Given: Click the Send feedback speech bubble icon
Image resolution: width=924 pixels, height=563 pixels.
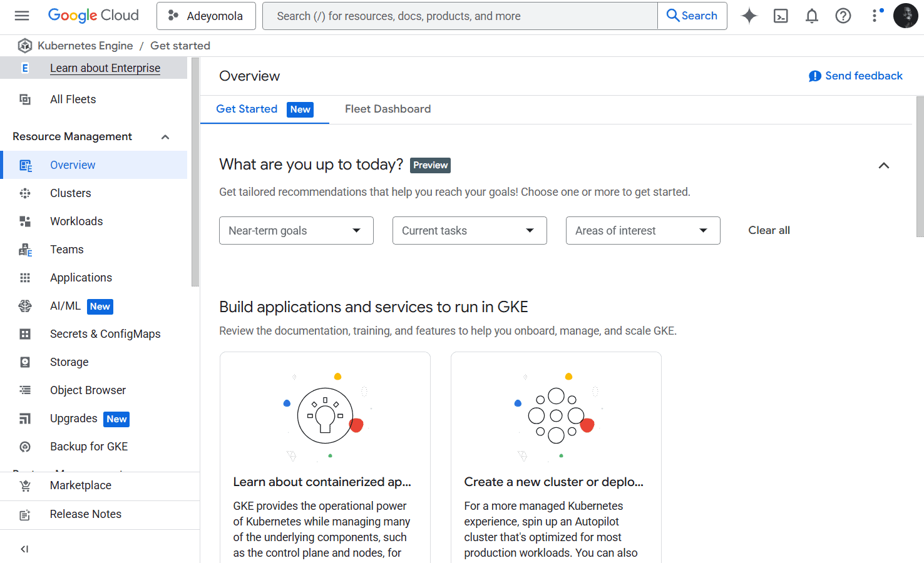Looking at the screenshot, I should tap(814, 76).
